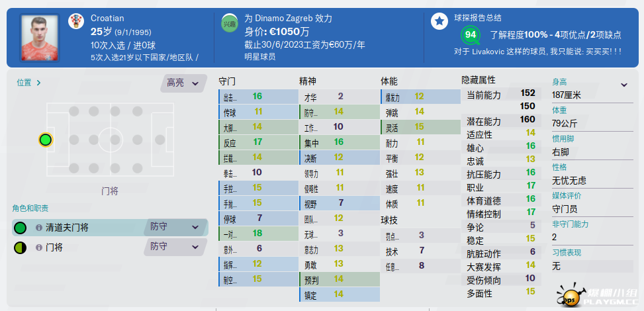This screenshot has height=311, width=644.
Task: Select the goalkeeper position dot on pitch
Action: 46,140
